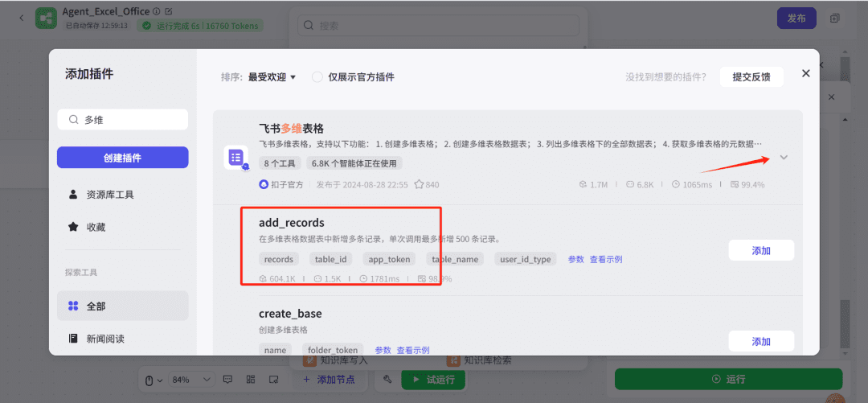Click 添加 button for create_base
This screenshot has height=403, width=868.
tap(760, 341)
